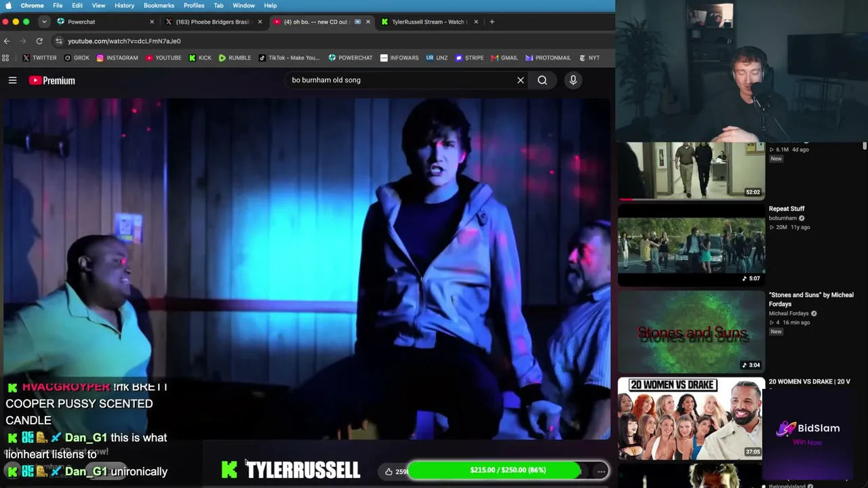Close the Phoebe Bridgers X tab
Viewport: 868px width, 488px height.
pyautogui.click(x=260, y=22)
